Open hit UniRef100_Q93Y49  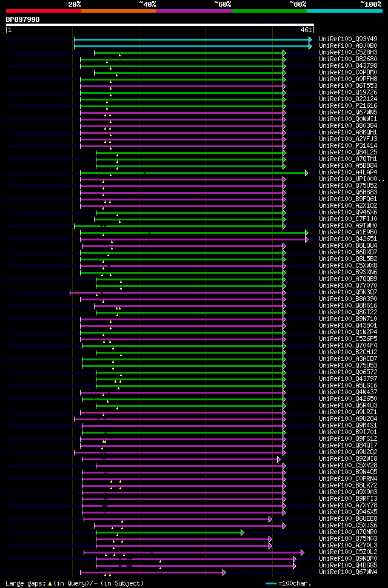tap(348, 39)
